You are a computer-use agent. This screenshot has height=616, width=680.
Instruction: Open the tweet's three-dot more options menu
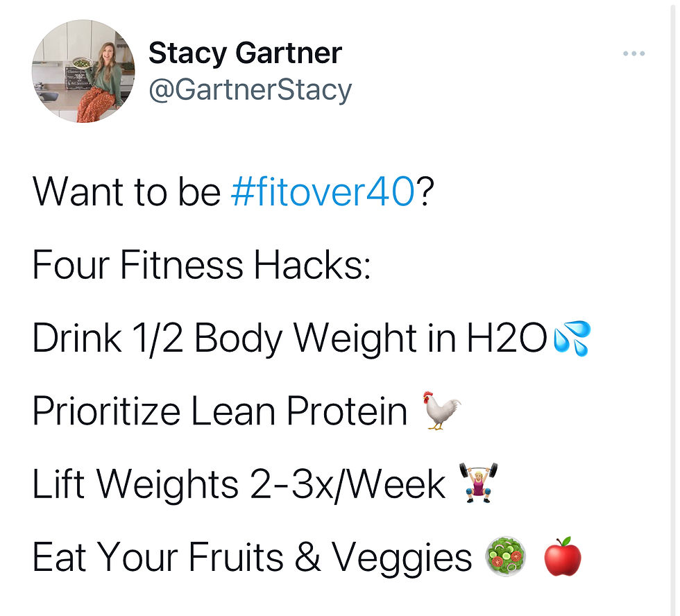point(634,53)
